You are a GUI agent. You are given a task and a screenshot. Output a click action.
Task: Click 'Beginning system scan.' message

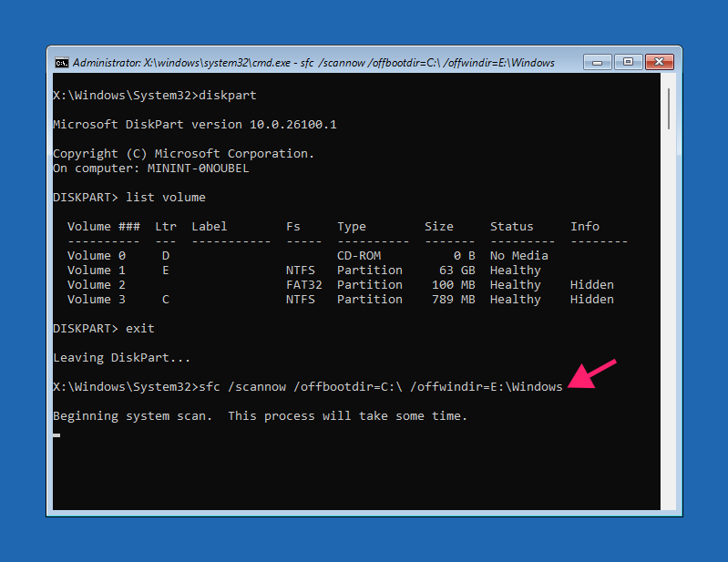click(x=133, y=416)
